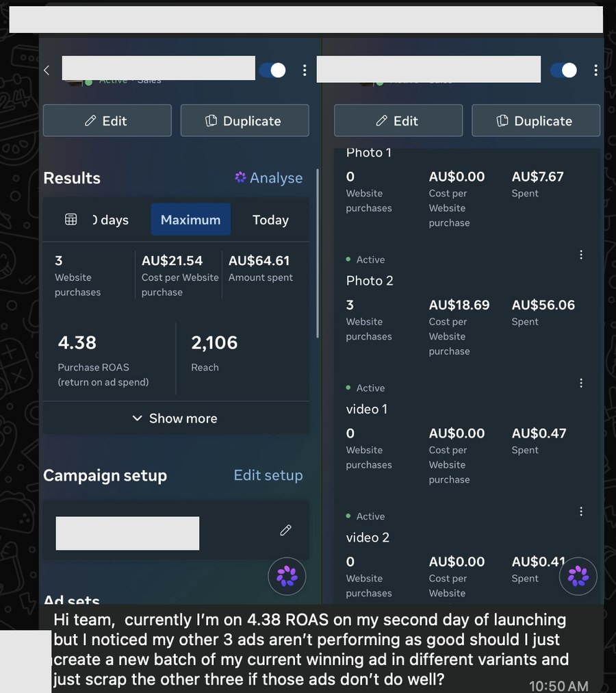Open the AI assistant bubble near video 2
Image resolution: width=616 pixels, height=693 pixels.
578,577
